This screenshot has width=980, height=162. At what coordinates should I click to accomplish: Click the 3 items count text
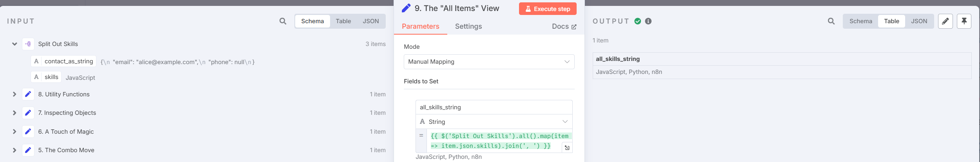(376, 44)
